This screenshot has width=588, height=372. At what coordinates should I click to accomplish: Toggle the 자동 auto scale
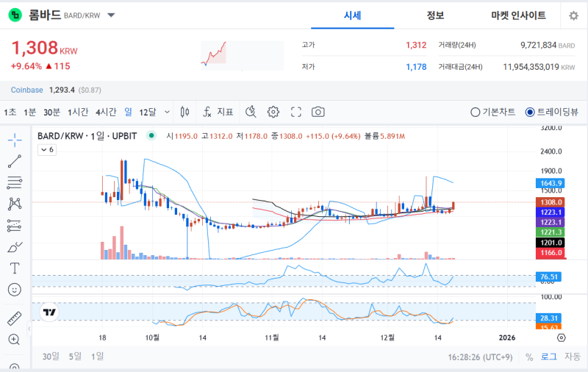[x=573, y=357]
